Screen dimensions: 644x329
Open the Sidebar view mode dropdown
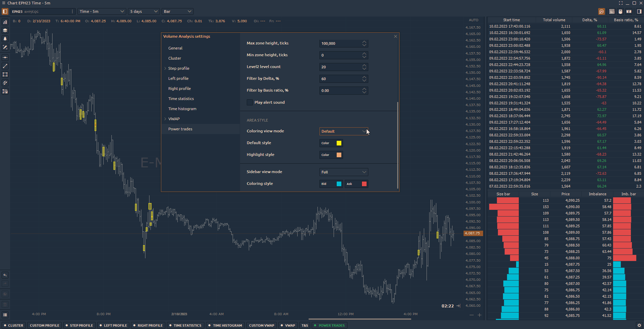343,172
